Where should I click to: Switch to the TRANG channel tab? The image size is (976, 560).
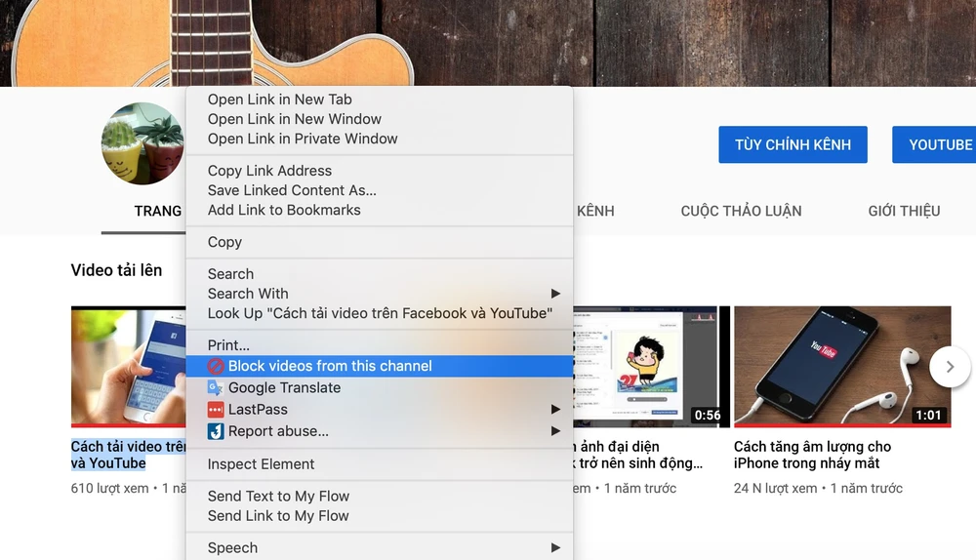[x=157, y=211]
